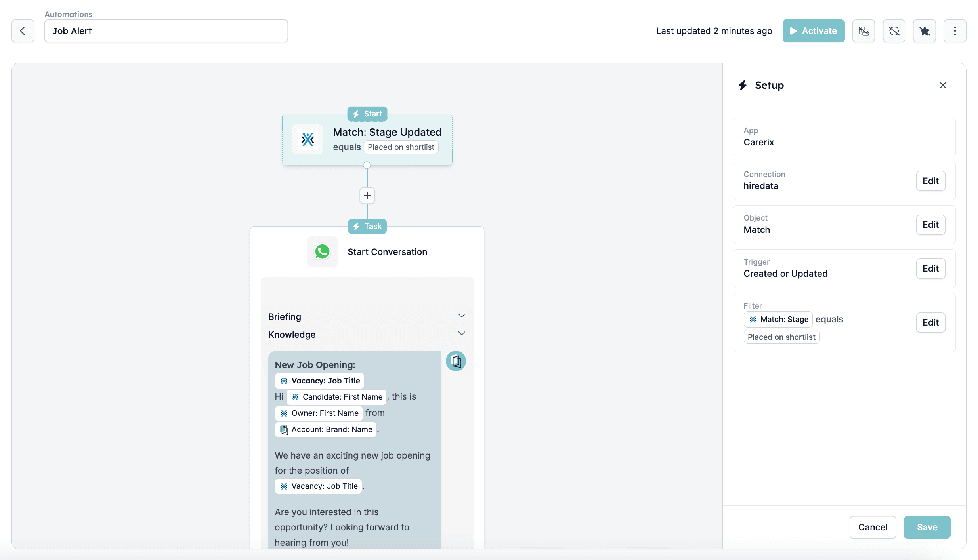Viewport: 978px width, 560px height.
Task: Click the Placed on shortlist tag in Start node
Action: [x=401, y=147]
